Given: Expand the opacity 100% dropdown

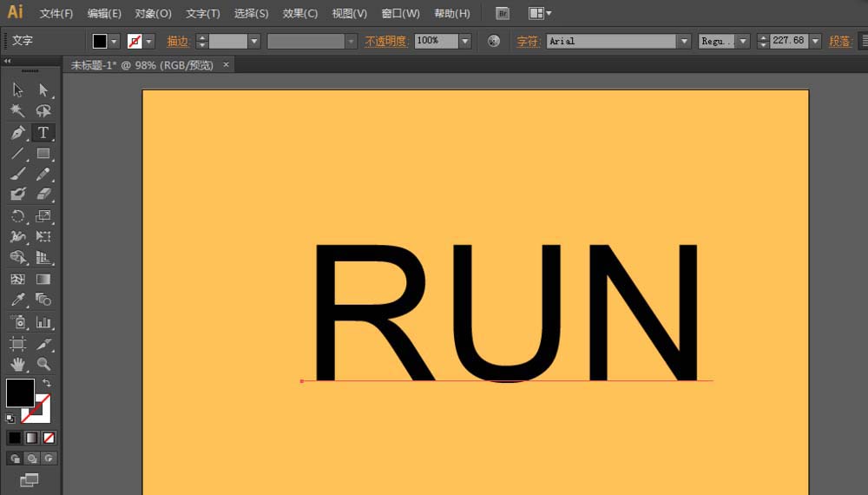Looking at the screenshot, I should click(x=465, y=41).
